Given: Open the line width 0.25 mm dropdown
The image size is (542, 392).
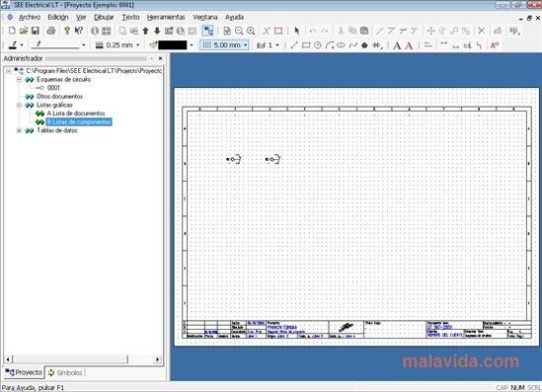Looking at the screenshot, I should 138,45.
